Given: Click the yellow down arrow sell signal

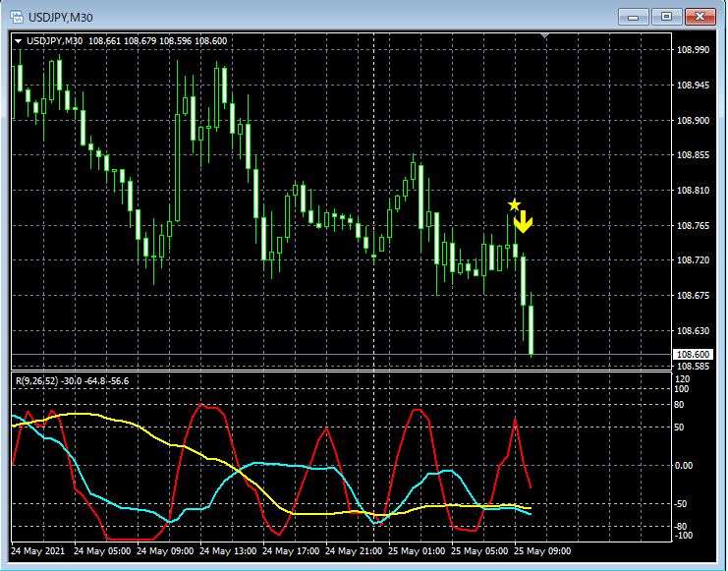Looking at the screenshot, I should [x=524, y=221].
